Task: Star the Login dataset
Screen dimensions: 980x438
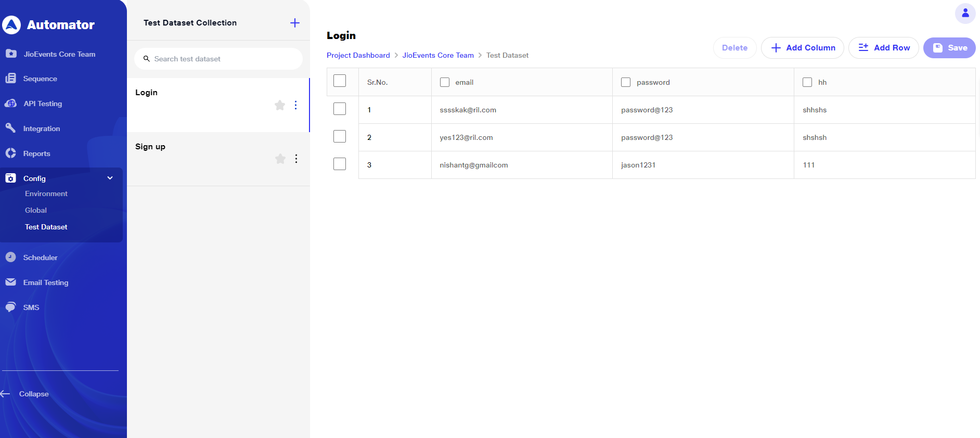Action: pyautogui.click(x=280, y=105)
